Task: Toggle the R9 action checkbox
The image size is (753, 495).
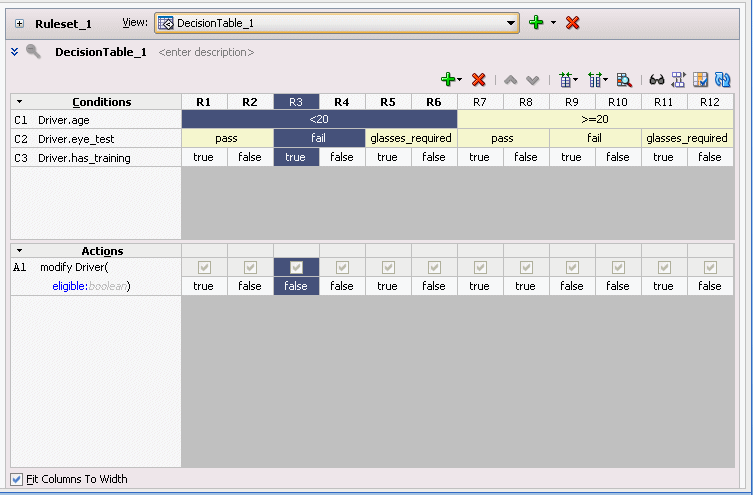Action: pyautogui.click(x=572, y=267)
